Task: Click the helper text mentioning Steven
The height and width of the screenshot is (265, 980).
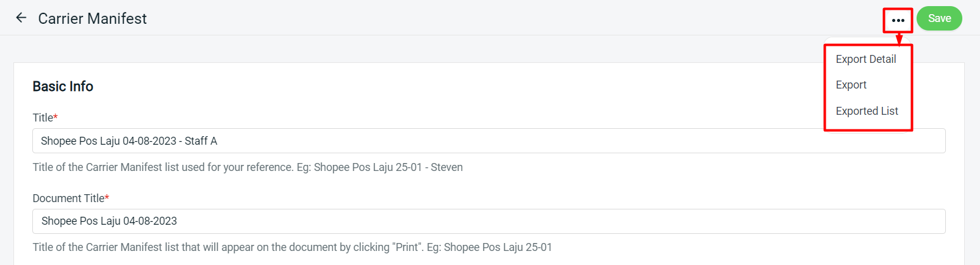Action: click(247, 167)
